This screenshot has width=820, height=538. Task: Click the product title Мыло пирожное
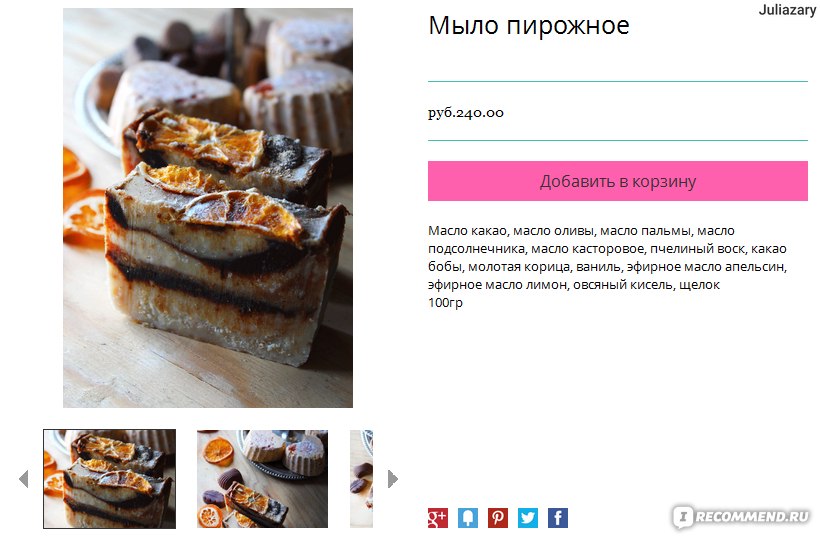pos(529,26)
